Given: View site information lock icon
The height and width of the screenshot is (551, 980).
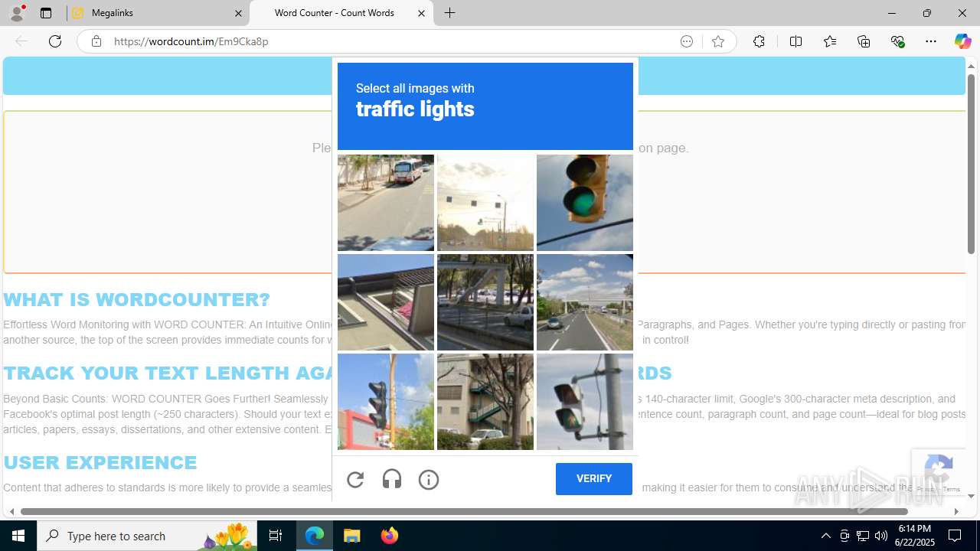Looking at the screenshot, I should pos(96,41).
